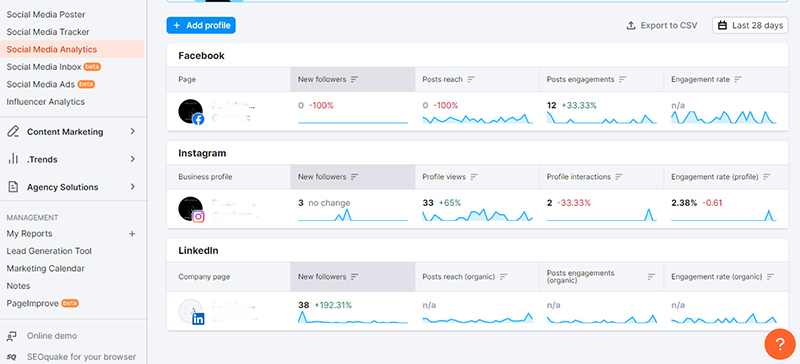Screen dimensions: 800x364
Task: Sort Instagram table by Profile interactions icon
Action: (x=619, y=177)
